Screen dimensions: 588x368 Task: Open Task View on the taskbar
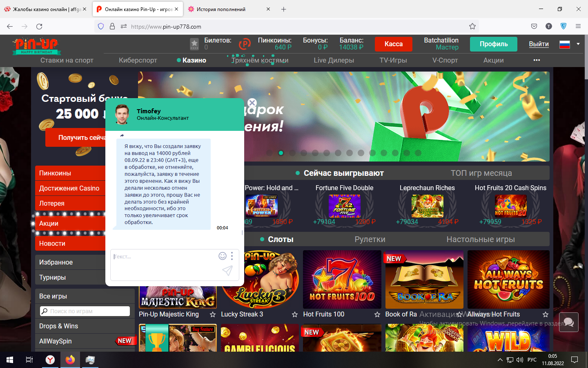29,360
